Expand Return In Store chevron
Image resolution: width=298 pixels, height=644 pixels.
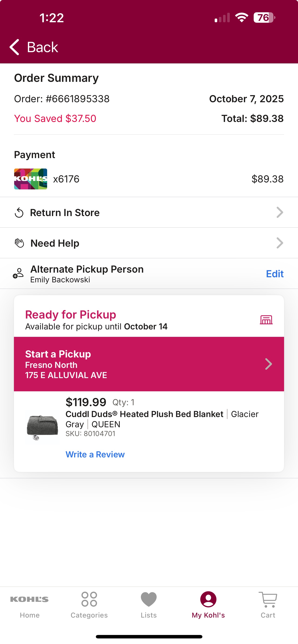(x=280, y=213)
